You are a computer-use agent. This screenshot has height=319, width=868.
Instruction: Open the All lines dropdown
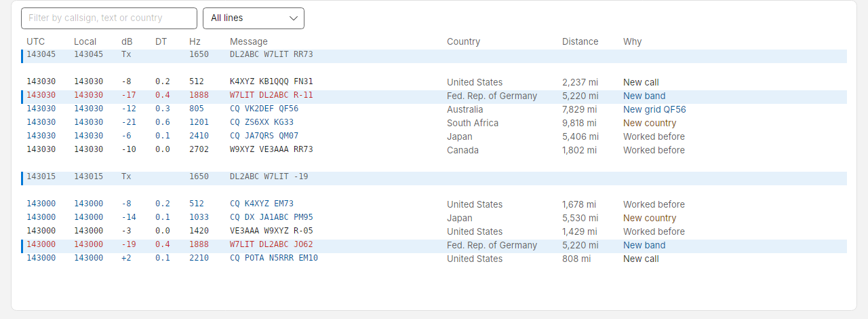click(x=254, y=18)
